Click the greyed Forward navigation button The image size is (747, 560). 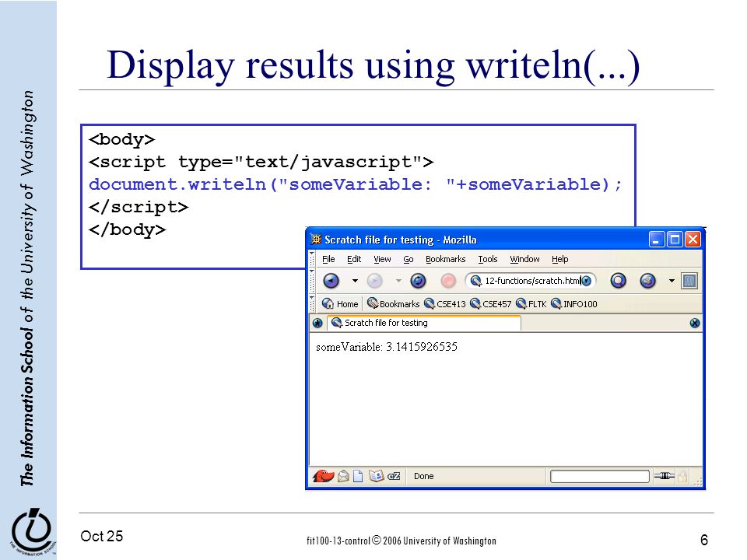(374, 281)
